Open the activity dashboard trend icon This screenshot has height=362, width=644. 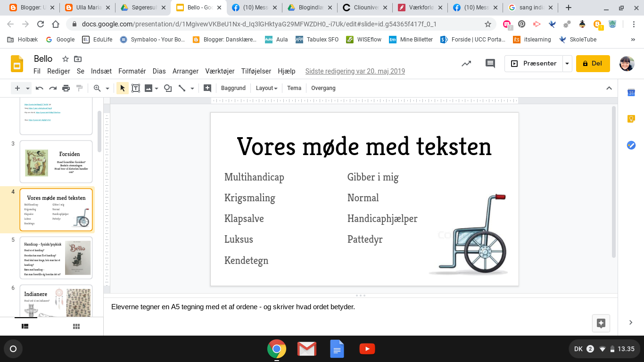point(466,64)
